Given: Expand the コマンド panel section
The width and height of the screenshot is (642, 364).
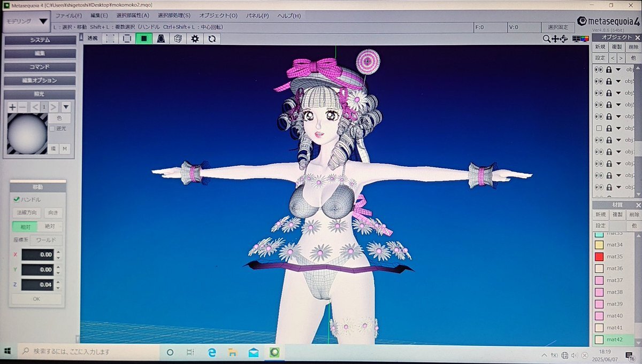Looking at the screenshot, I should click(40, 67).
